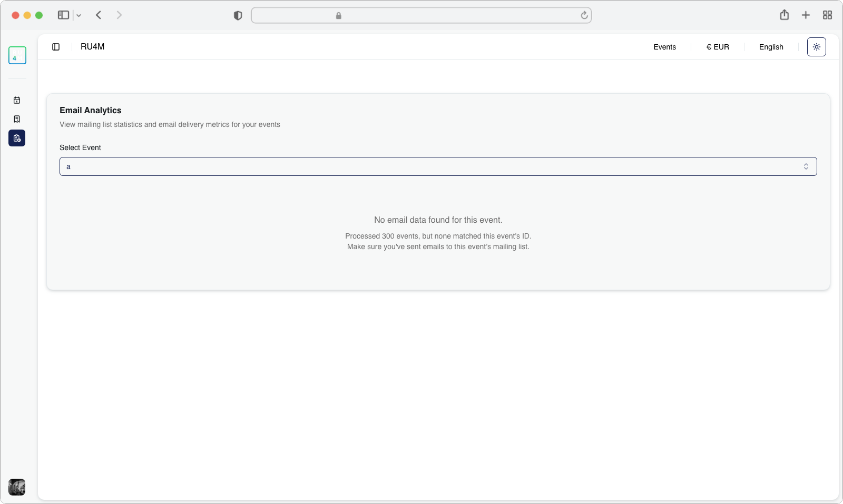Reload the page from the address bar
This screenshot has width=843, height=504.
point(584,15)
